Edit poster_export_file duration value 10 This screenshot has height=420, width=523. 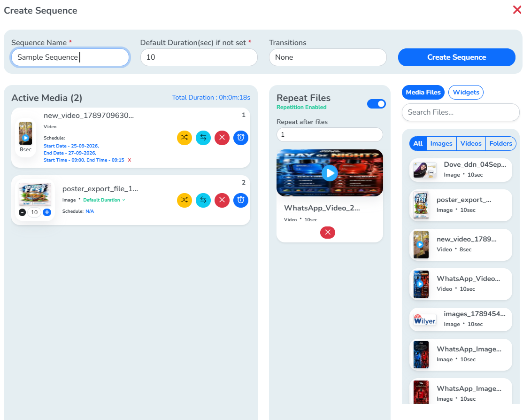point(34,212)
